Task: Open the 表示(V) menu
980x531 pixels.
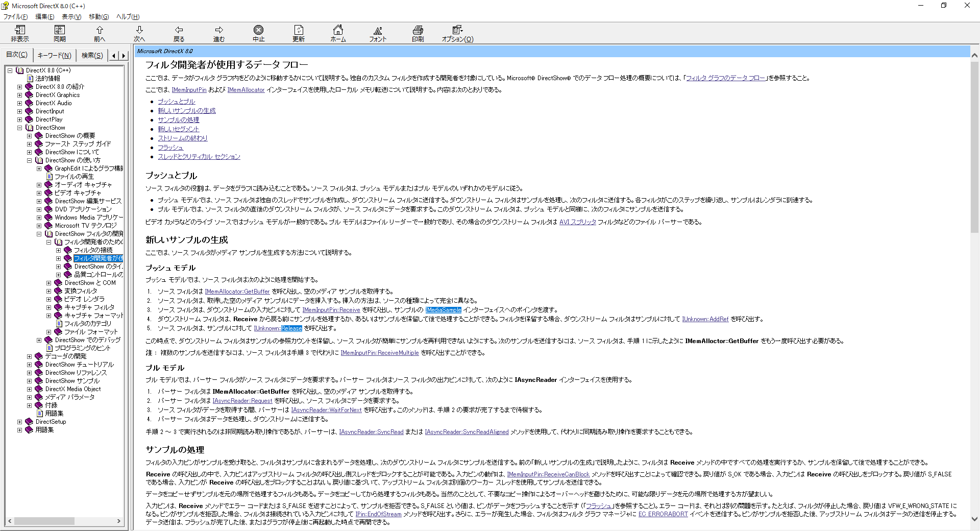Action: [x=71, y=17]
